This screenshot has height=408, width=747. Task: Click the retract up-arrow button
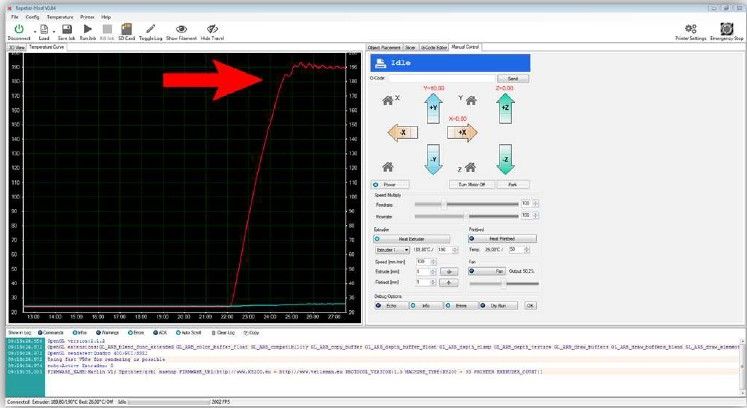pos(448,283)
